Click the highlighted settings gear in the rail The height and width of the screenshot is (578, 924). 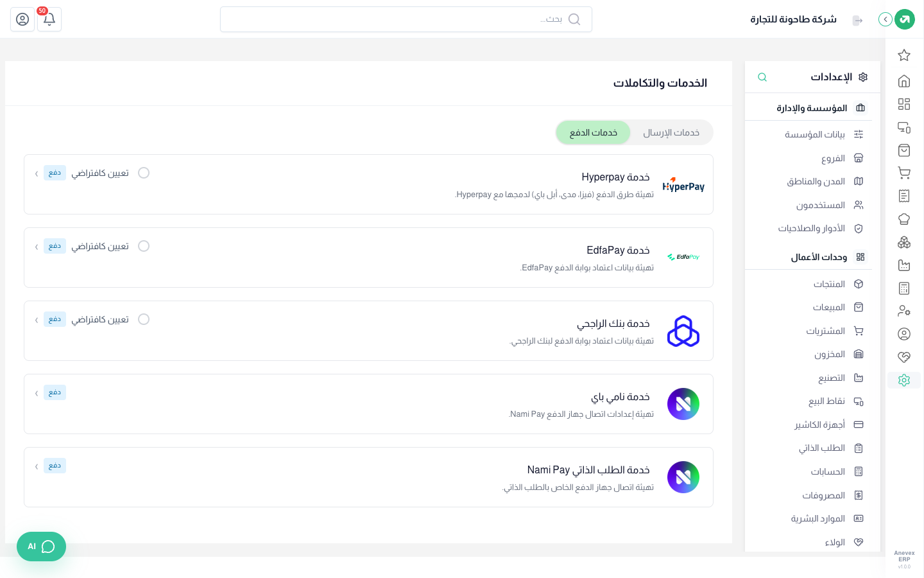(904, 380)
